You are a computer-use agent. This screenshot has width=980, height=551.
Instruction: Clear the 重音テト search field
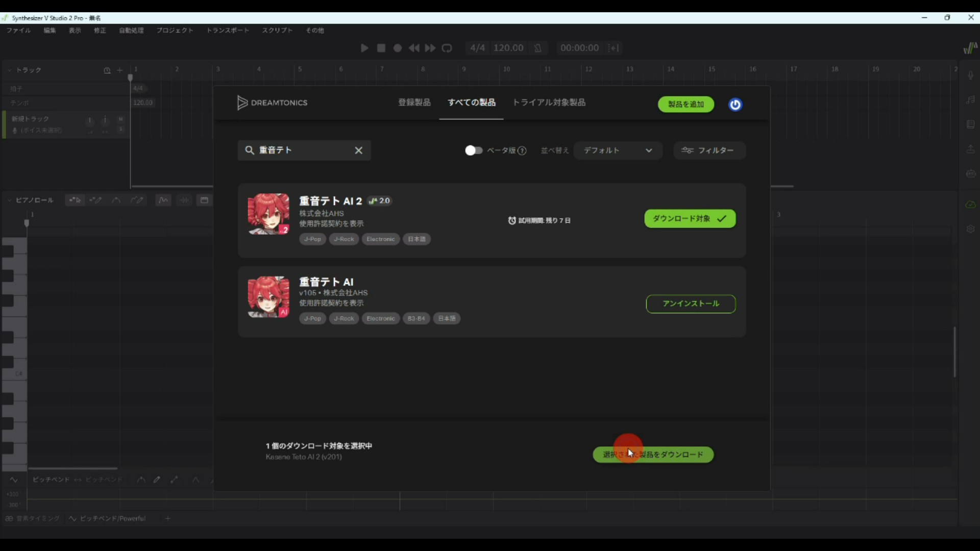(x=359, y=150)
